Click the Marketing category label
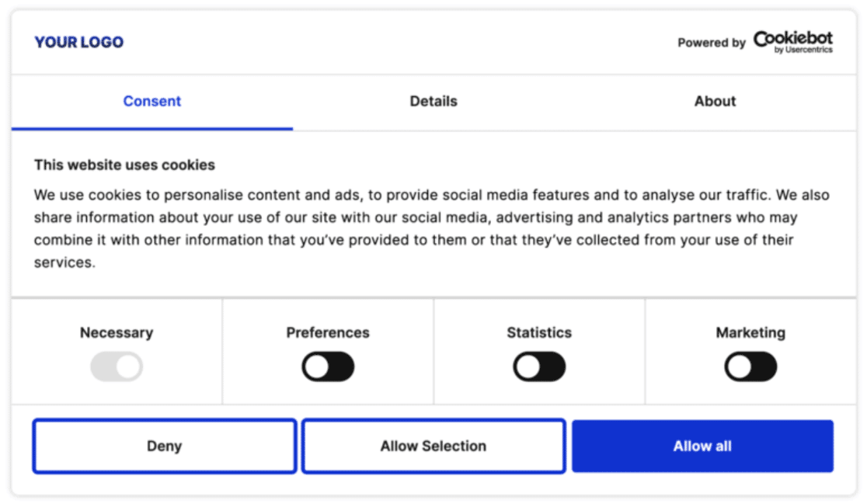 [750, 332]
